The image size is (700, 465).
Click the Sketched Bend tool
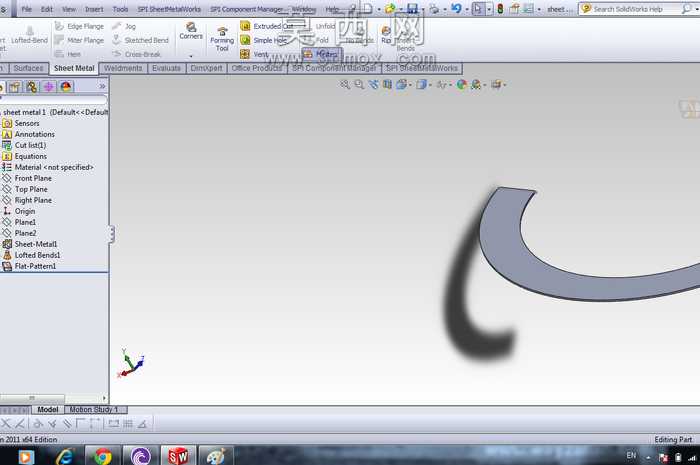(140, 40)
